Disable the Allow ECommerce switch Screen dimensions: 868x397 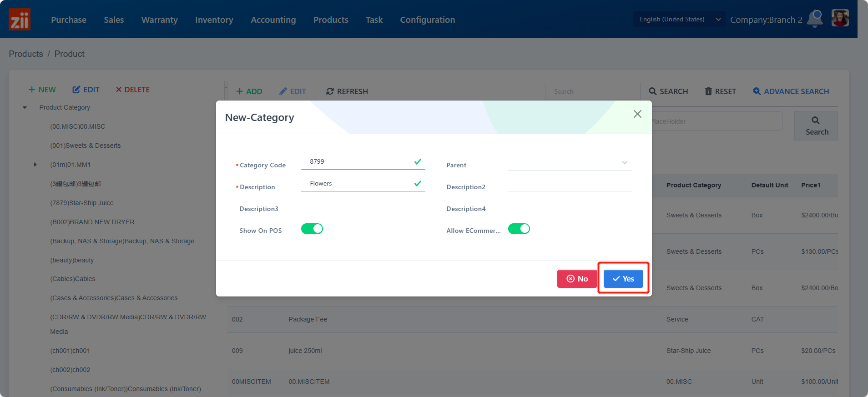519,229
